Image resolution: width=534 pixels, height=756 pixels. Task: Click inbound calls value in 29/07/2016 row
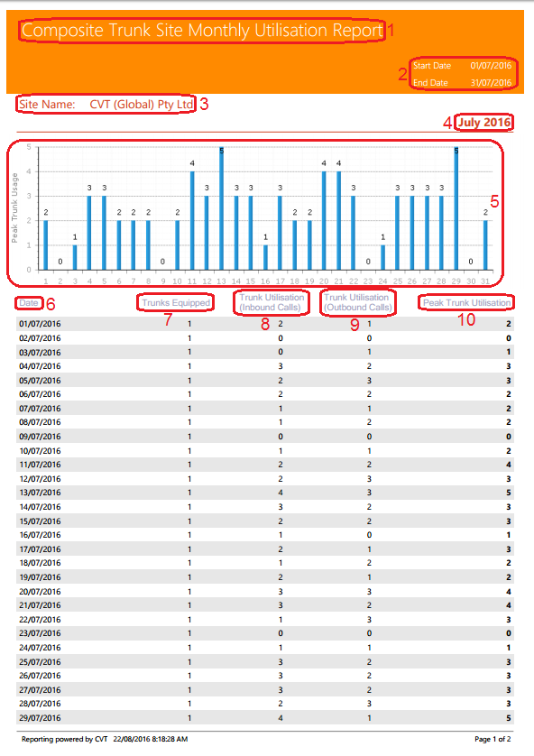(281, 718)
